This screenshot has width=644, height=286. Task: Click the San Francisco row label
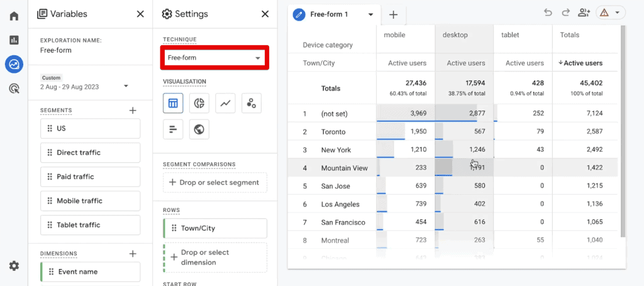point(343,222)
